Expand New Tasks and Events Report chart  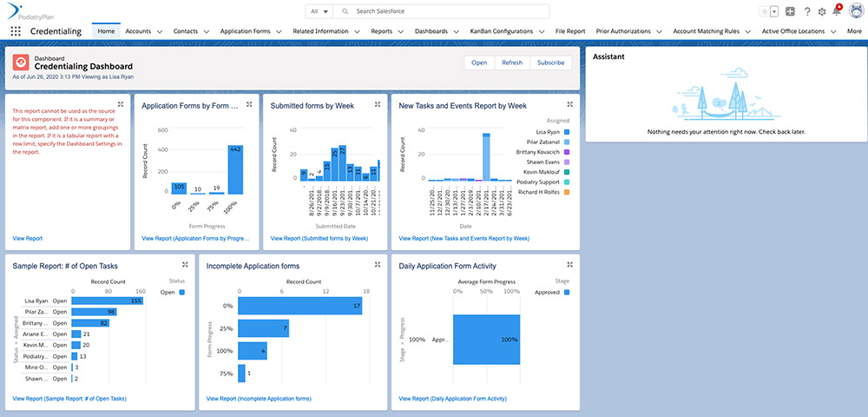click(x=570, y=104)
